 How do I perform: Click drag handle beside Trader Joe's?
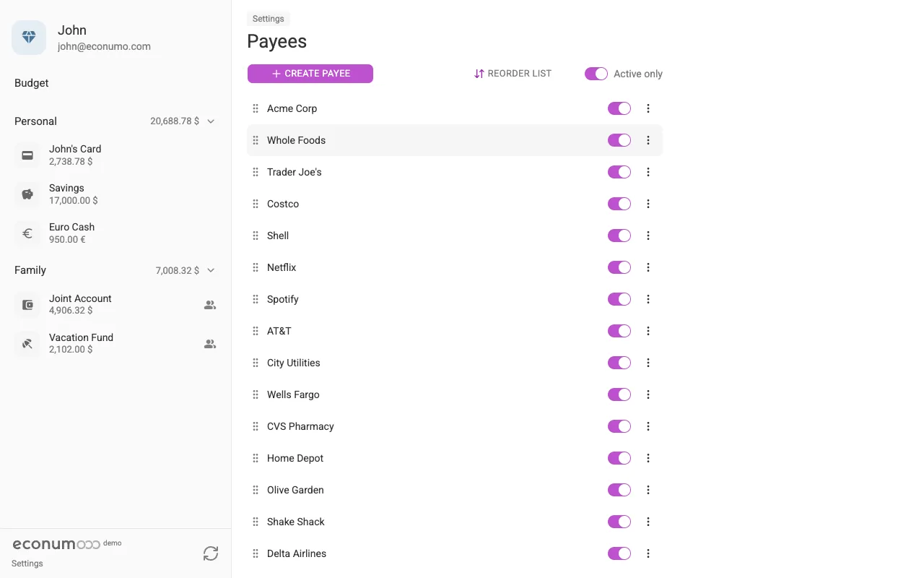pos(256,172)
